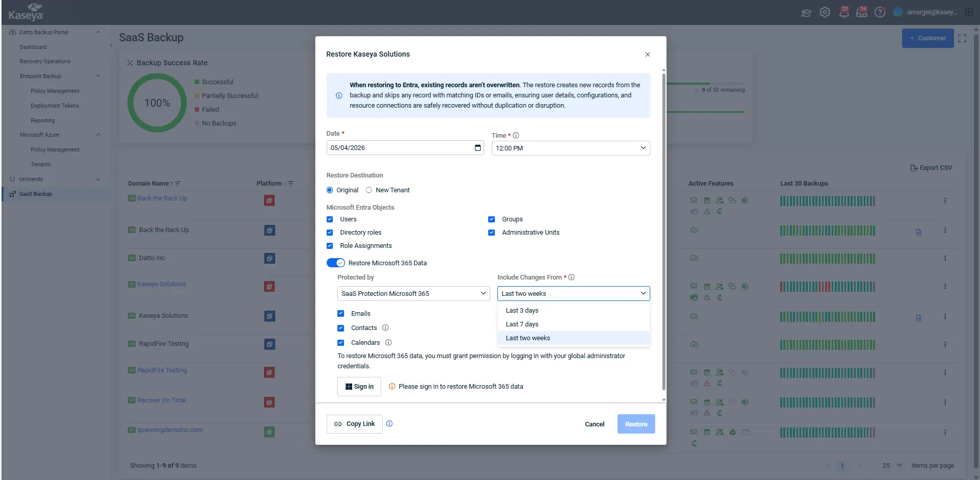The width and height of the screenshot is (980, 480).
Task: Open SaaS Backup in sidebar
Action: pyautogui.click(x=36, y=194)
